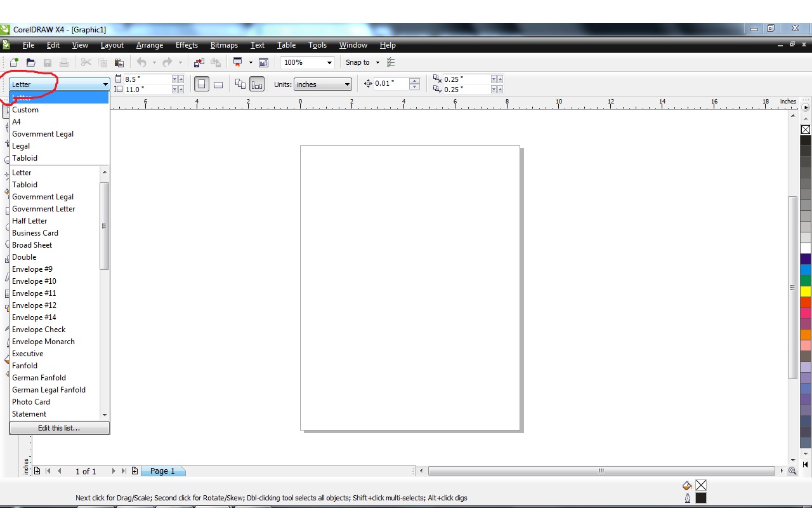This screenshot has width=812, height=508.
Task: Go to the last page arrow
Action: pyautogui.click(x=124, y=471)
